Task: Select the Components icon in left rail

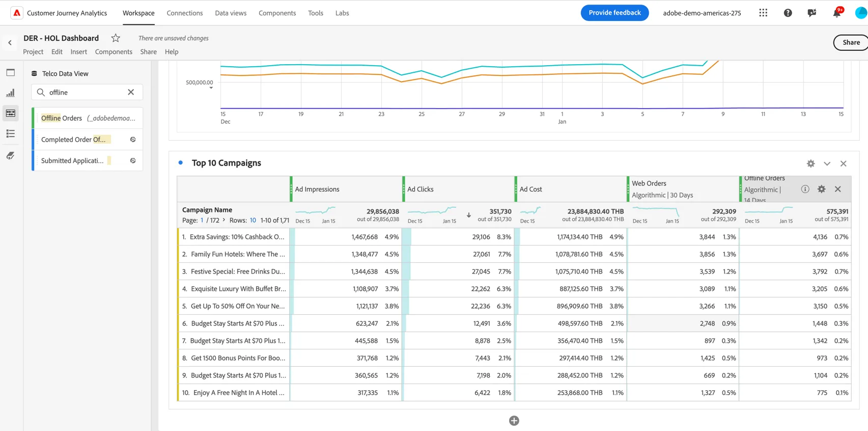Action: click(x=11, y=113)
